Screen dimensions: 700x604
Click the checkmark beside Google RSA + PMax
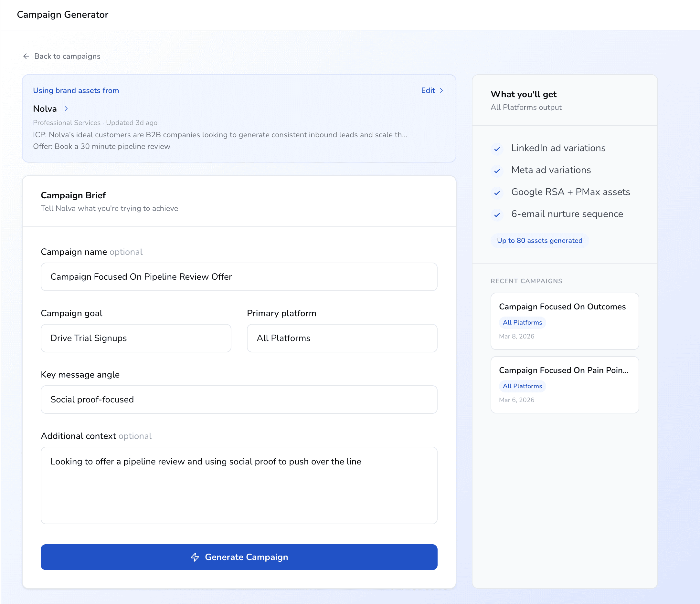coord(497,193)
